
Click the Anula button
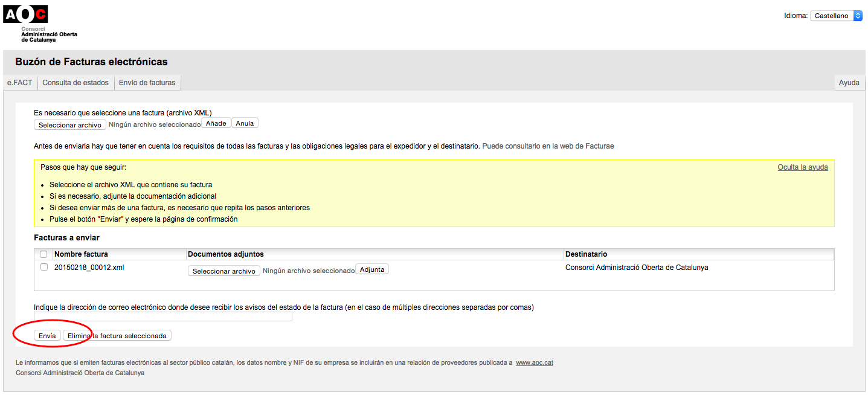click(244, 123)
